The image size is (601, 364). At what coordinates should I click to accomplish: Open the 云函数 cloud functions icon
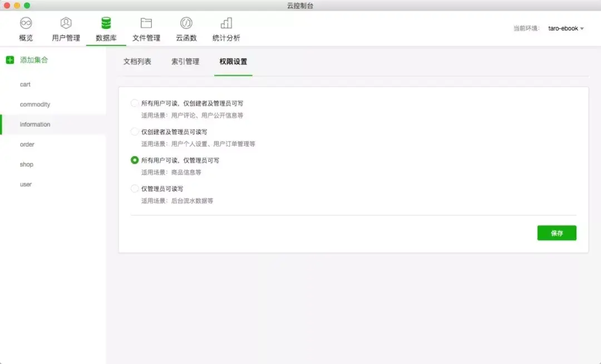[x=186, y=23]
